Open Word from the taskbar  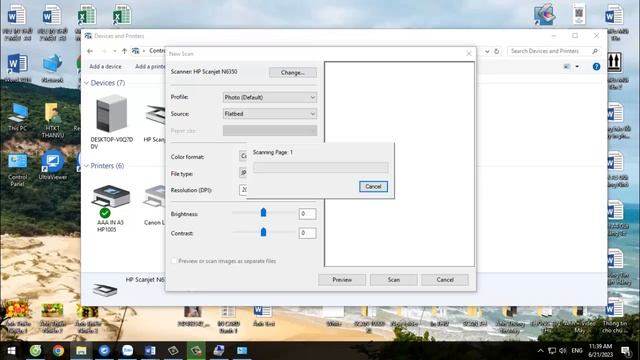(150, 351)
